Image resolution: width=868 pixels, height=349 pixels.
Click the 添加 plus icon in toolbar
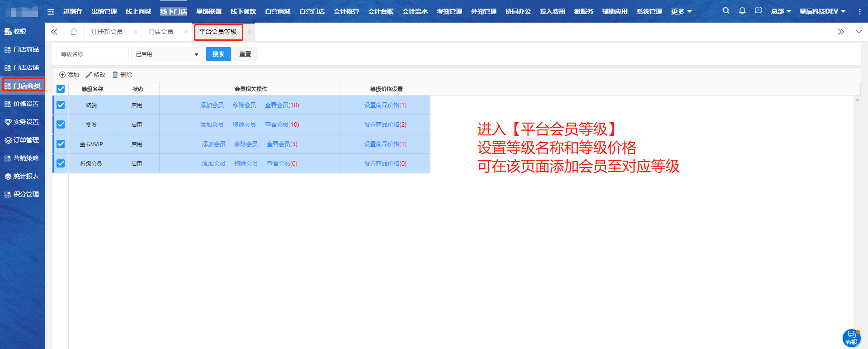pyautogui.click(x=62, y=75)
